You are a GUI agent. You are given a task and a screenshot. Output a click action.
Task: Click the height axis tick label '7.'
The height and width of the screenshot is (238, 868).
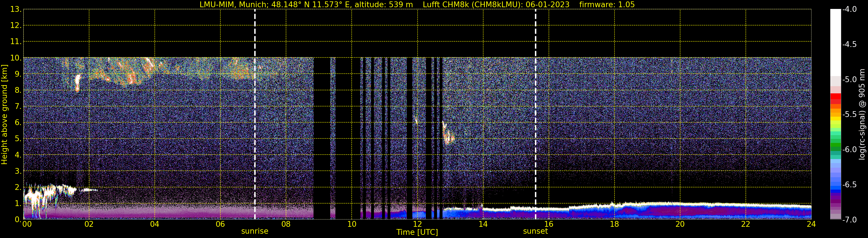click(18, 107)
